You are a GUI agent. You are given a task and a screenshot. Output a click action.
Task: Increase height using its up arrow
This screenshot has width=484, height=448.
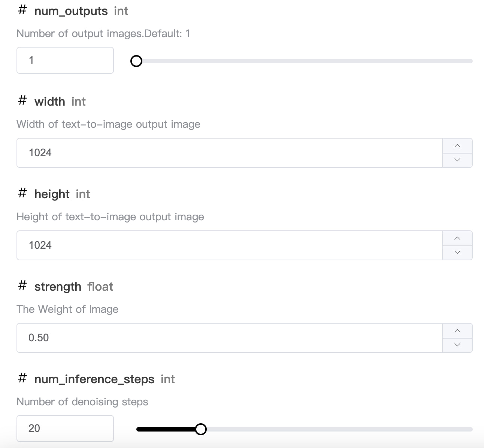point(457,238)
